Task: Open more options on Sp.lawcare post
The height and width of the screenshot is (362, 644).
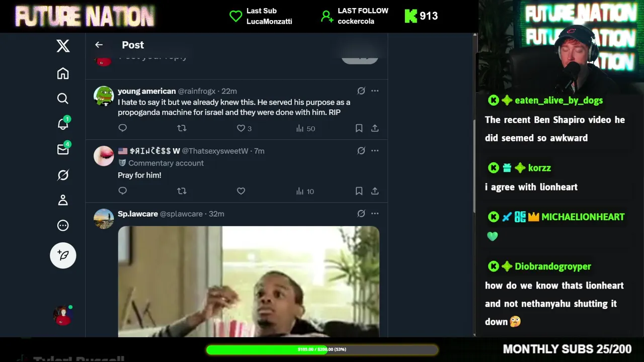Action: click(x=375, y=214)
